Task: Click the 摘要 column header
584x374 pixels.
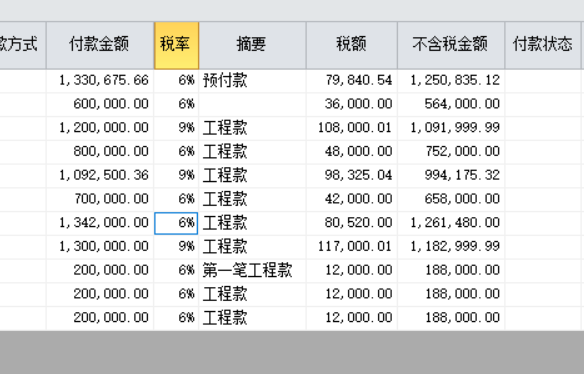Action: coord(253,45)
